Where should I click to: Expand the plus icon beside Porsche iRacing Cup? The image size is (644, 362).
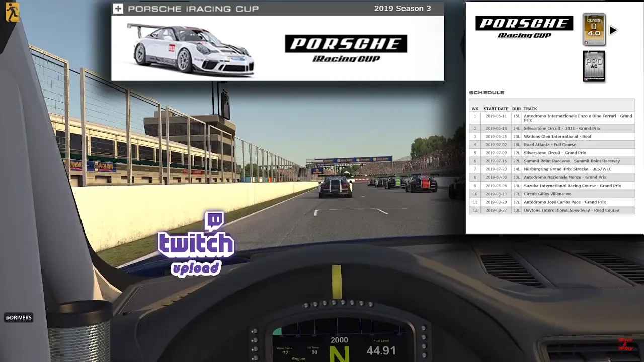(118, 8)
